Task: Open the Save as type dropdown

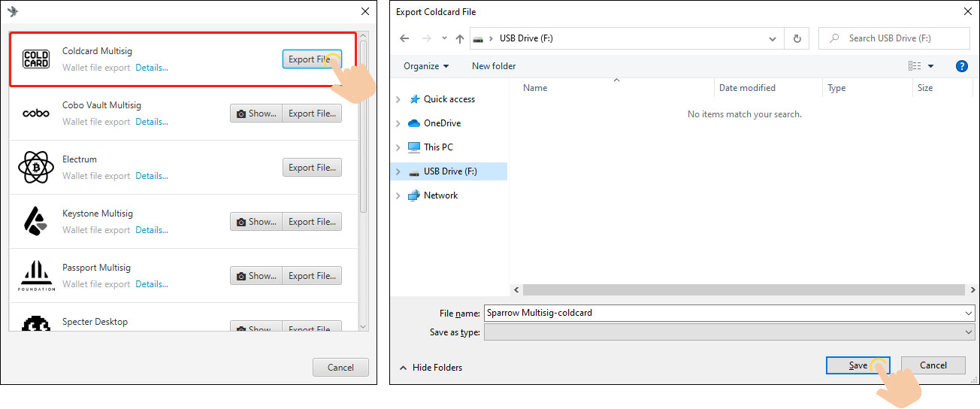Action: [x=729, y=332]
